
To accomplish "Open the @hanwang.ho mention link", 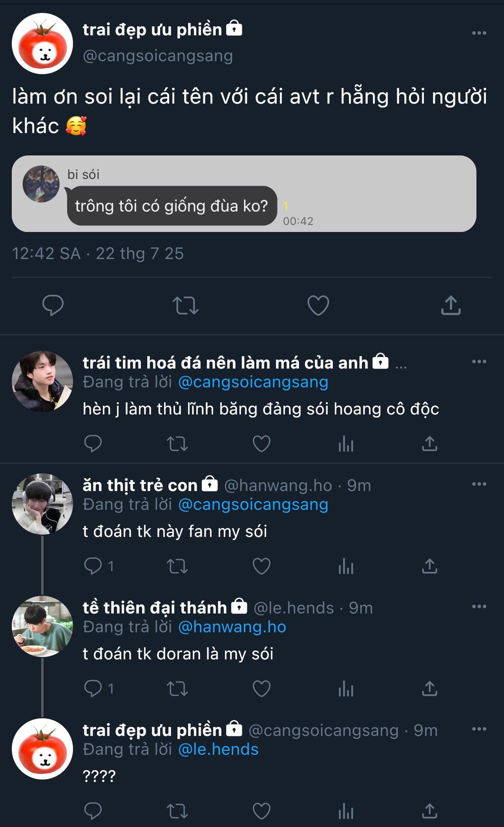I will click(x=232, y=627).
